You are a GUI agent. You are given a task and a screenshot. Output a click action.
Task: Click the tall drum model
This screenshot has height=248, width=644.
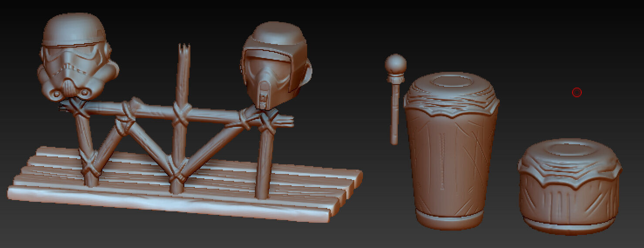click(x=451, y=150)
